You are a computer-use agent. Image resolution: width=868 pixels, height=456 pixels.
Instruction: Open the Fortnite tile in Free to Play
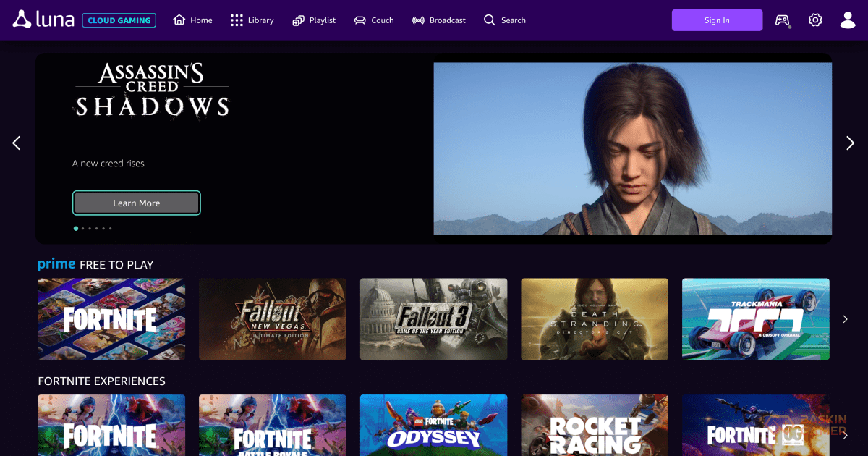[111, 319]
